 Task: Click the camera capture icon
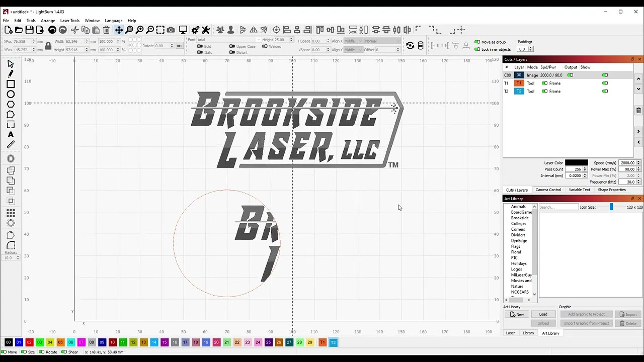coord(171,30)
